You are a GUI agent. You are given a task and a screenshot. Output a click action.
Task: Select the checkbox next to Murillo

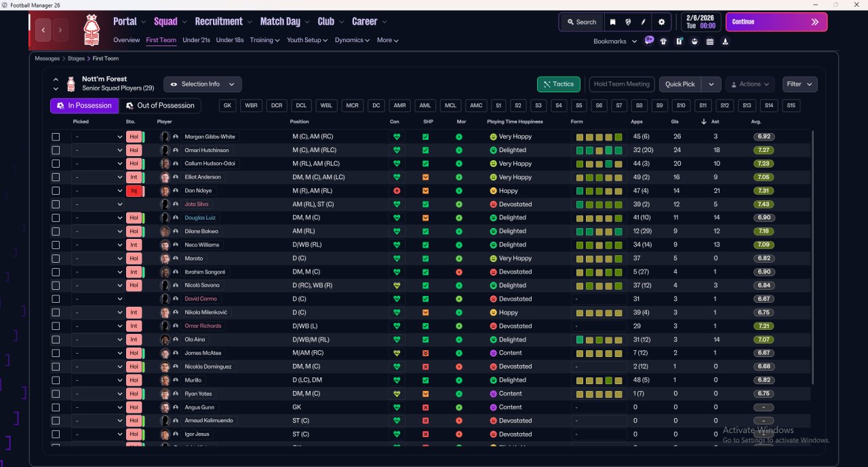click(x=56, y=380)
